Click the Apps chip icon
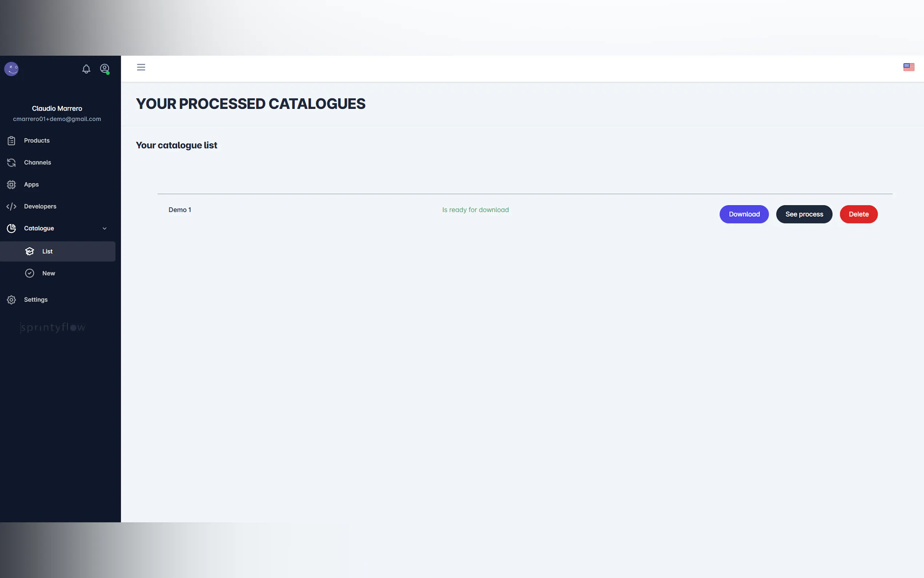Viewport: 924px width, 578px height. click(x=12, y=185)
